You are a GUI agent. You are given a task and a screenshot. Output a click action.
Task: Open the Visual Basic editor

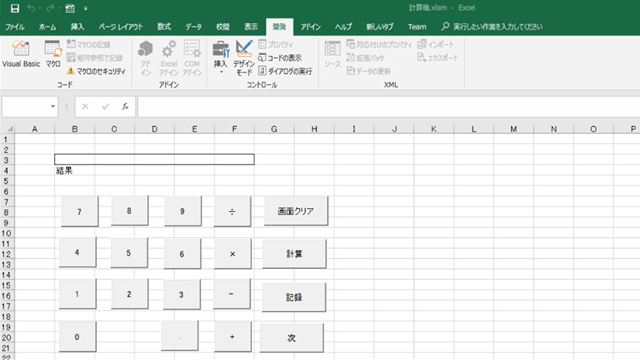coord(21,53)
